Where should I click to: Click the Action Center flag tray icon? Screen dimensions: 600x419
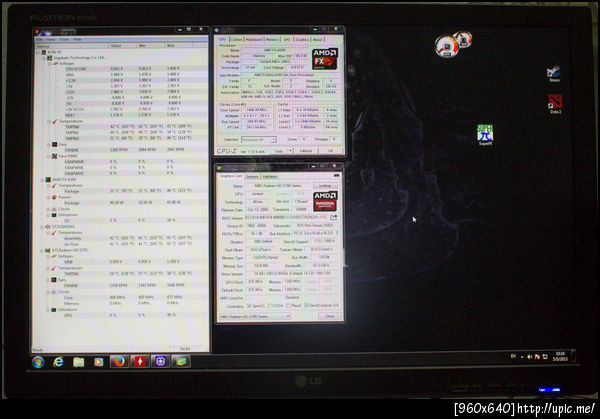(x=537, y=357)
